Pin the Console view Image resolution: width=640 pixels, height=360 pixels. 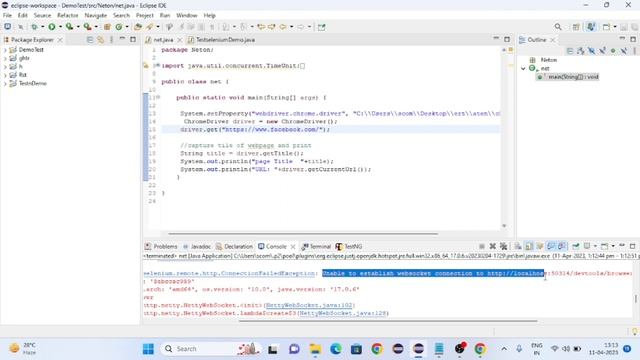[x=576, y=246]
